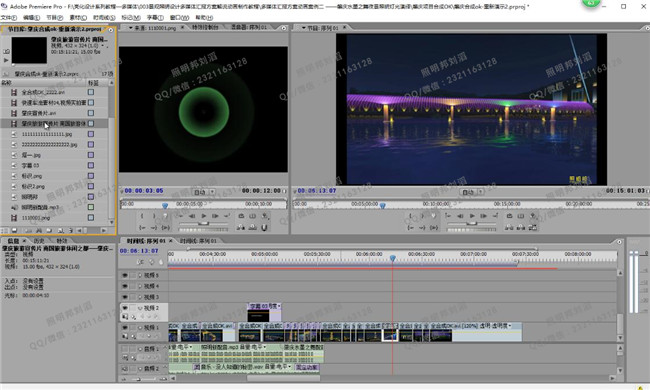Set program monitor out point
The width and height of the screenshot is (650, 390).
tap(422, 216)
